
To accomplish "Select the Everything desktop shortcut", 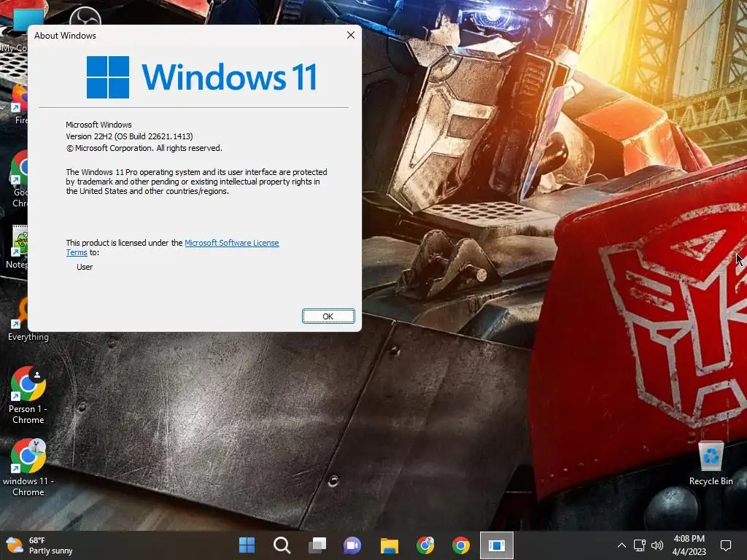I will click(19, 319).
